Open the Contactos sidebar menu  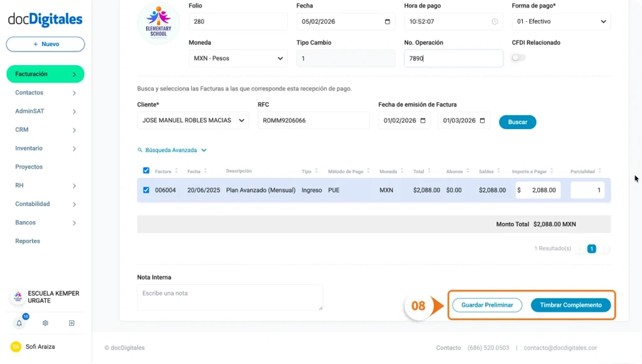(x=45, y=93)
